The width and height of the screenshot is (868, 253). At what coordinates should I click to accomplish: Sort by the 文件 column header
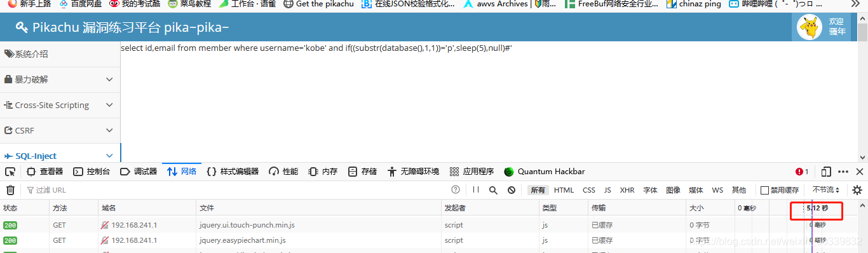pyautogui.click(x=319, y=208)
